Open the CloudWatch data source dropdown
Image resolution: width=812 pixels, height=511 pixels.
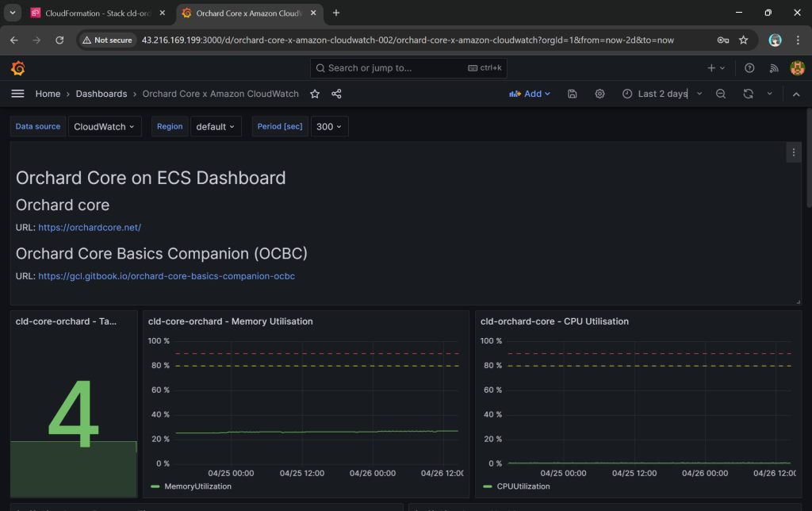point(104,127)
